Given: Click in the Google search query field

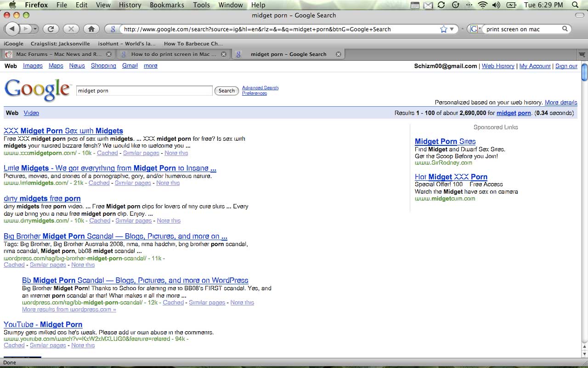Looking at the screenshot, I should 144,91.
